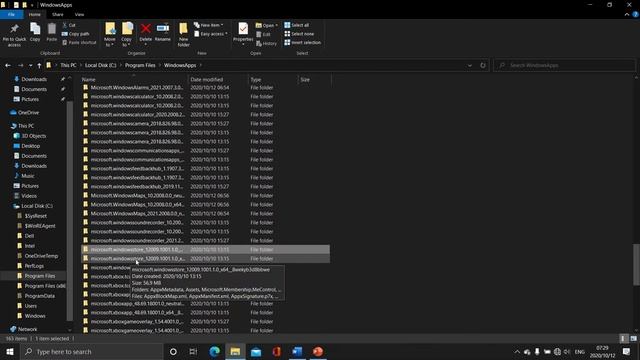Image resolution: width=640 pixels, height=360 pixels.
Task: Open the Mail app on taskbar
Action: tap(256, 351)
